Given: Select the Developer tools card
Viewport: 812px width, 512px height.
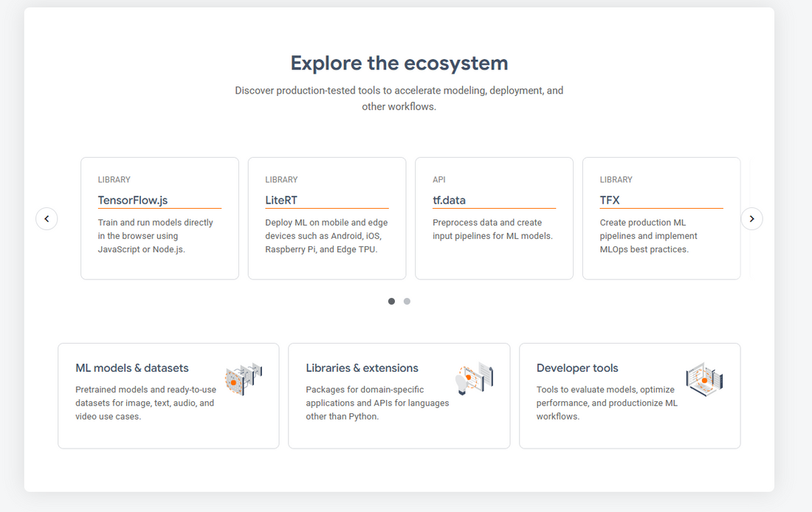Looking at the screenshot, I should 630,395.
